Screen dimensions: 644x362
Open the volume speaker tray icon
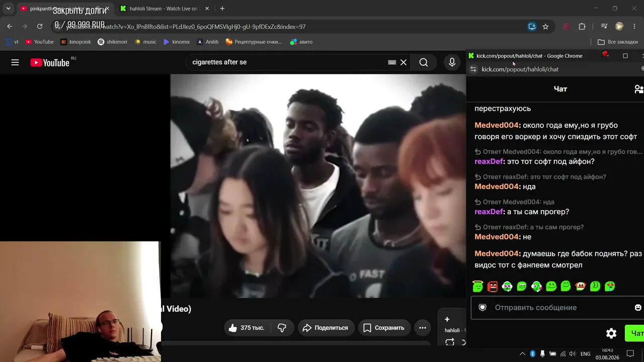(572, 354)
